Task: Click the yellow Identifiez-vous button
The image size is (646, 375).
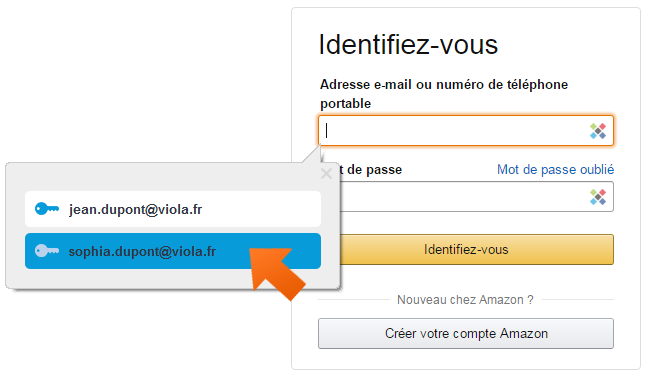Action: pos(476,249)
